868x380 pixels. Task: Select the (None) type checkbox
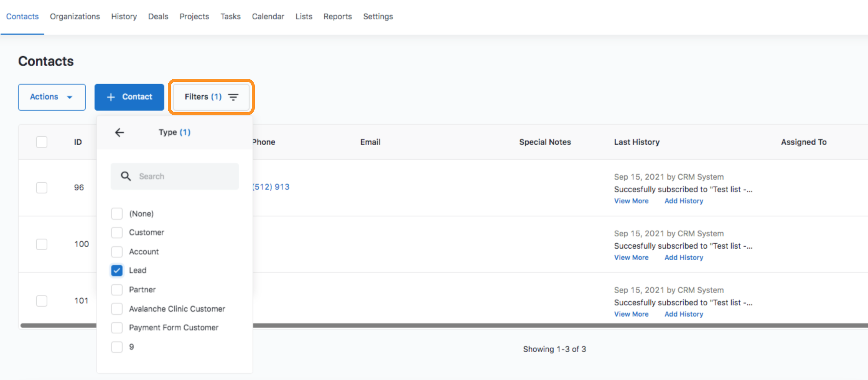coord(117,214)
